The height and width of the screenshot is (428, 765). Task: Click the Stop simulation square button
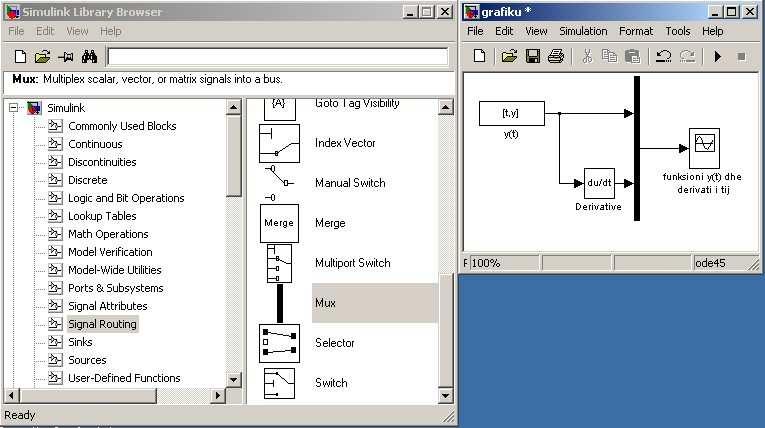point(741,57)
